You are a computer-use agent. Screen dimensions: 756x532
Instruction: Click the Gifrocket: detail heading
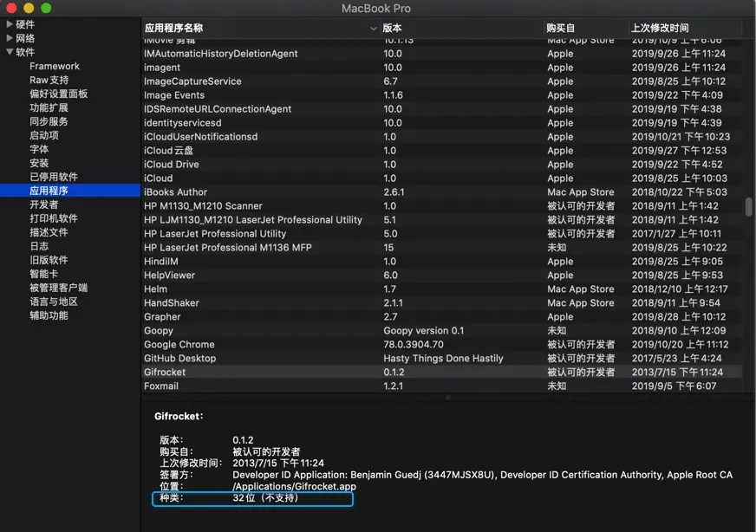coord(179,417)
